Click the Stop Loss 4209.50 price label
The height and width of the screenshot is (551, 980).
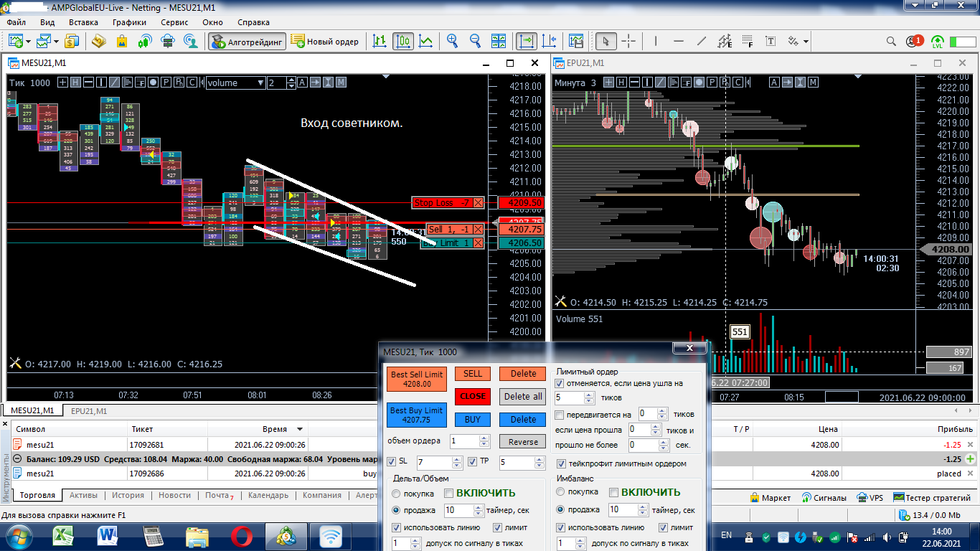pos(523,202)
